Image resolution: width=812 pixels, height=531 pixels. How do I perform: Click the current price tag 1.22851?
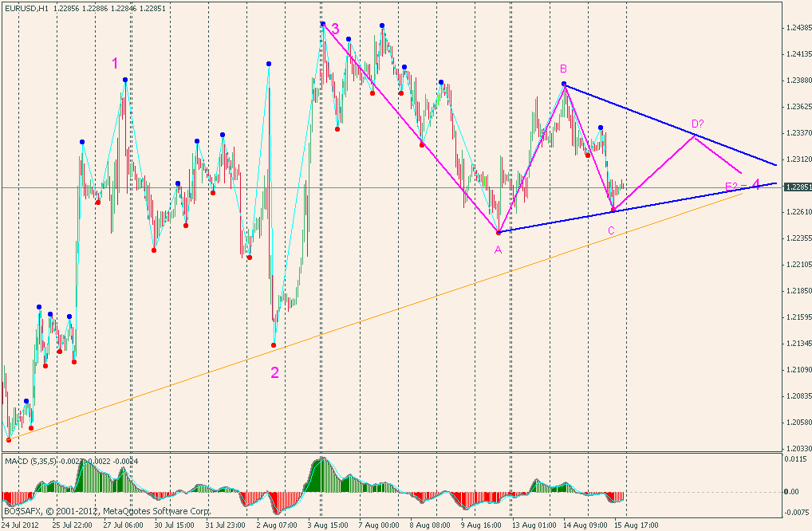(x=798, y=187)
